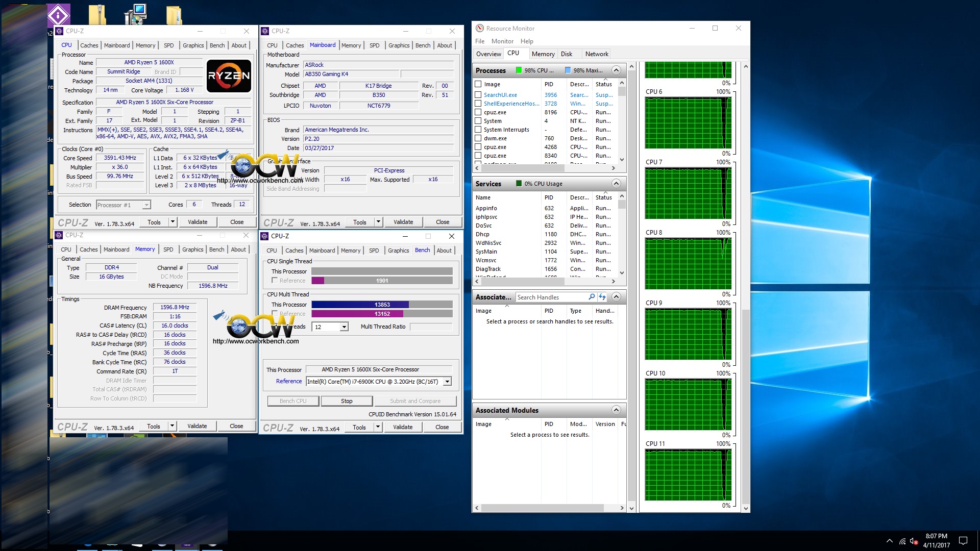Check the System process checkbox
Viewport: 980px width, 551px height.
tap(478, 121)
